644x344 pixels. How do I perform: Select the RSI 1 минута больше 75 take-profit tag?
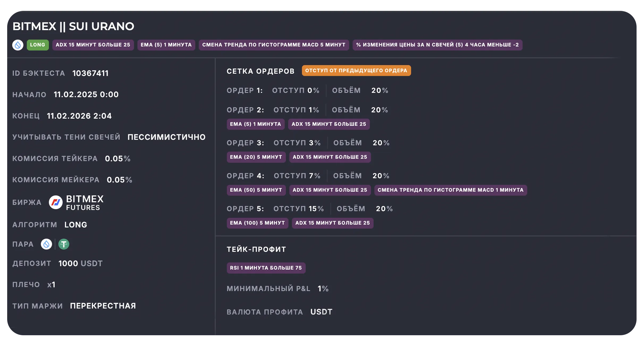click(266, 268)
